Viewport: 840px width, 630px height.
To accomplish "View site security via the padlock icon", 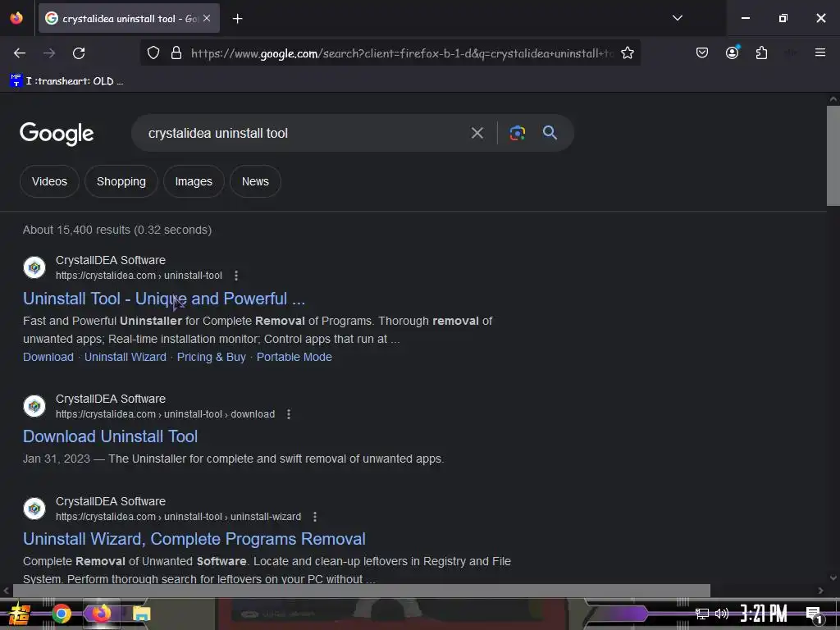I will click(176, 53).
